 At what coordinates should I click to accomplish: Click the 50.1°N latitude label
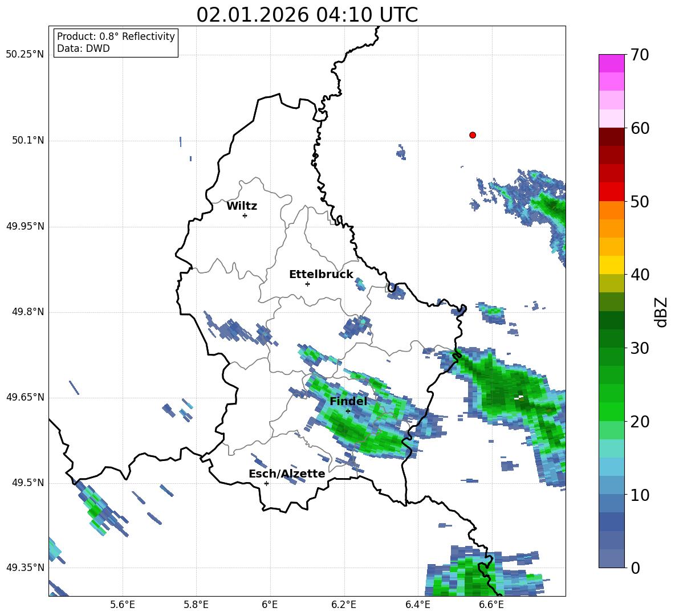click(x=28, y=140)
